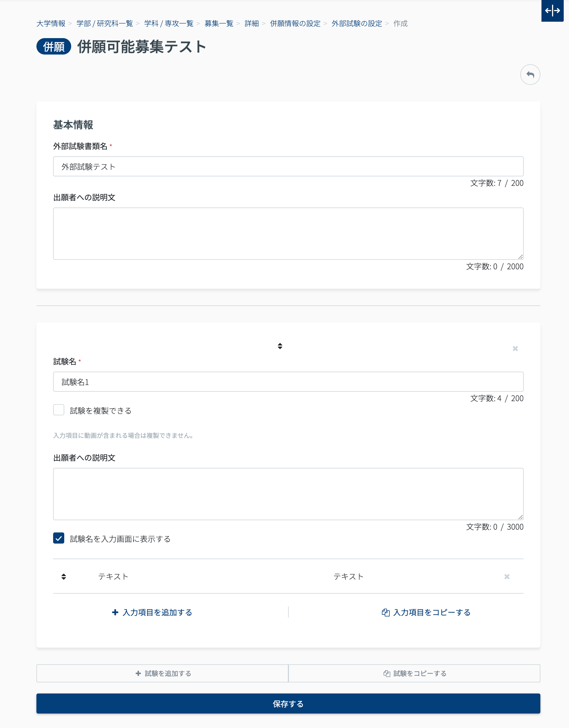Delete the テキスト input item row

click(x=506, y=576)
